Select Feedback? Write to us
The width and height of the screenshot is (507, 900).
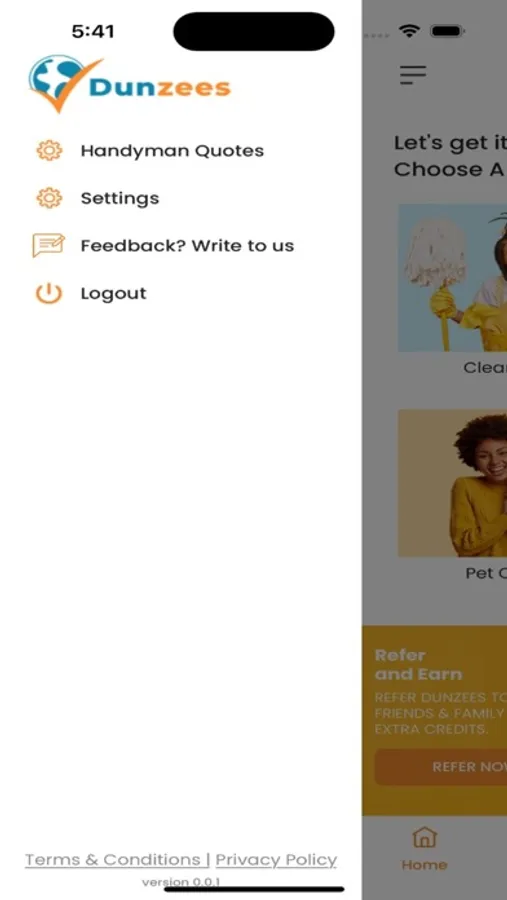187,246
